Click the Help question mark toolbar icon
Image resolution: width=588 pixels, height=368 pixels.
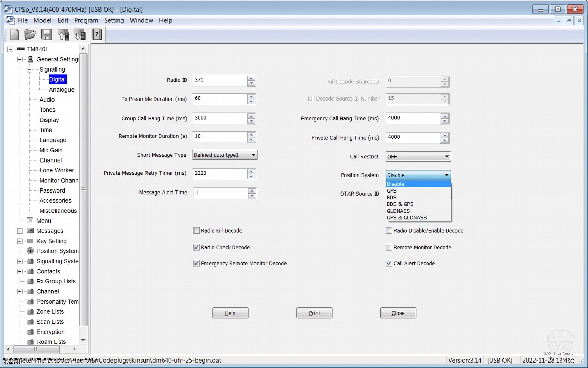(x=97, y=34)
